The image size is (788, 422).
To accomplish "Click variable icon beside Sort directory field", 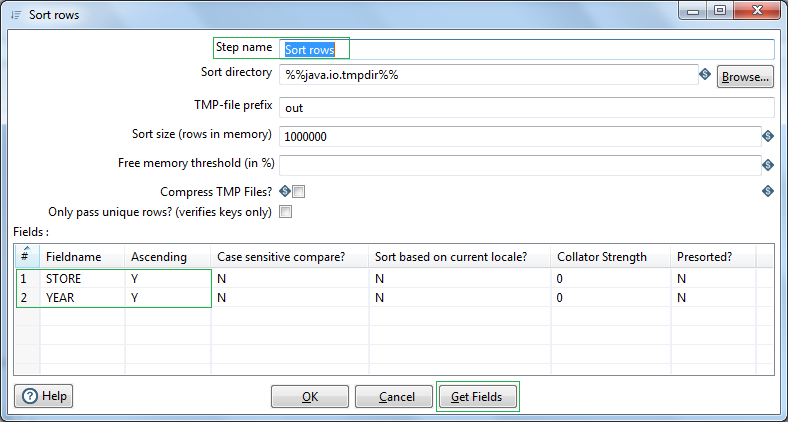I will (705, 74).
